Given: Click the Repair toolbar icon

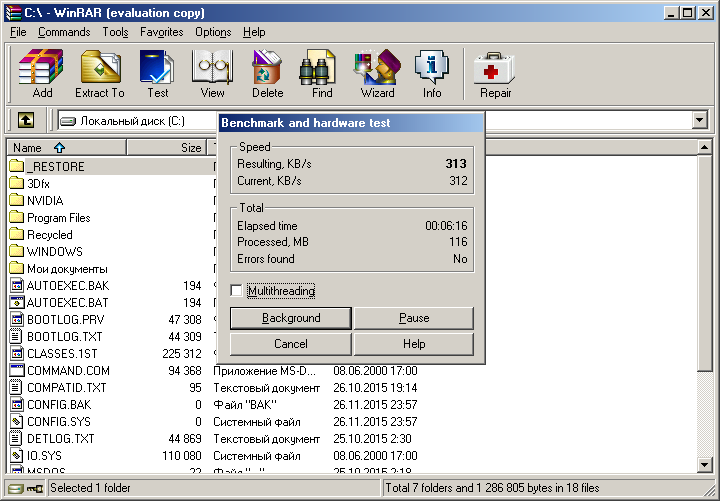Looking at the screenshot, I should (x=495, y=74).
